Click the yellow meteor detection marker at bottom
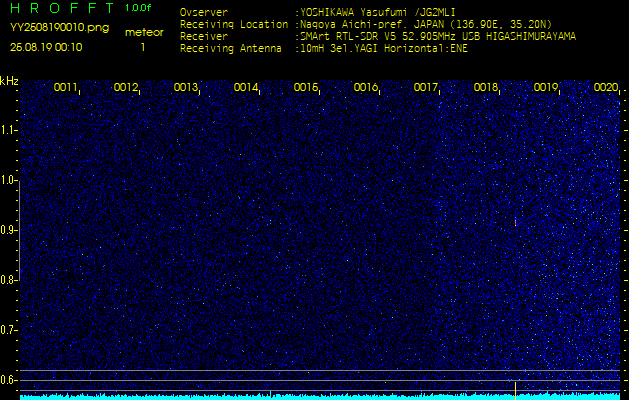Viewport: 629px width, 400px height. click(x=515, y=391)
